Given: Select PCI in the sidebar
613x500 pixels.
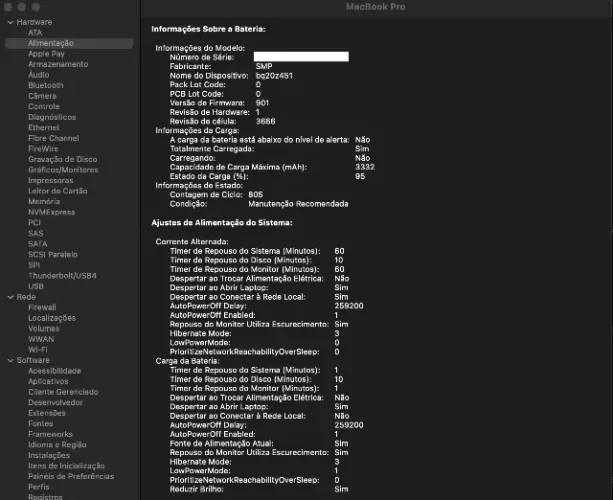Looking at the screenshot, I should point(34,223).
